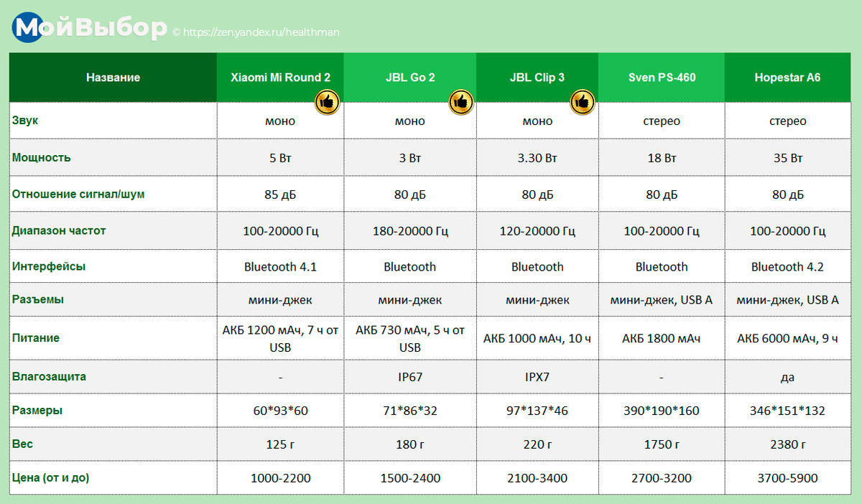Click the АКБ 1800 мАч cell
Screen dimensions: 862x504
(662, 338)
